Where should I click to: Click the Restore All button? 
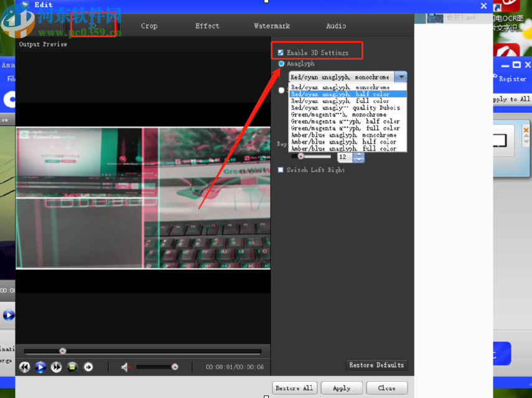click(294, 388)
